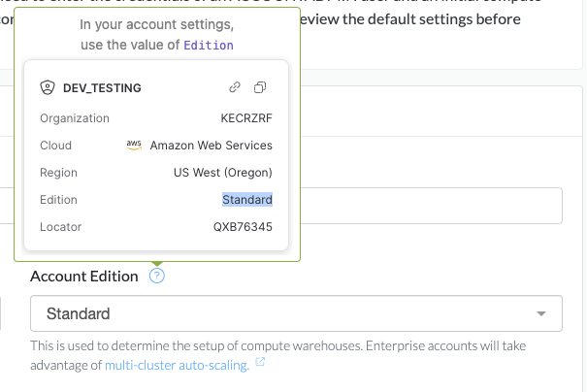
Task: Open the help icon beside Account Edition
Action: [x=157, y=277]
